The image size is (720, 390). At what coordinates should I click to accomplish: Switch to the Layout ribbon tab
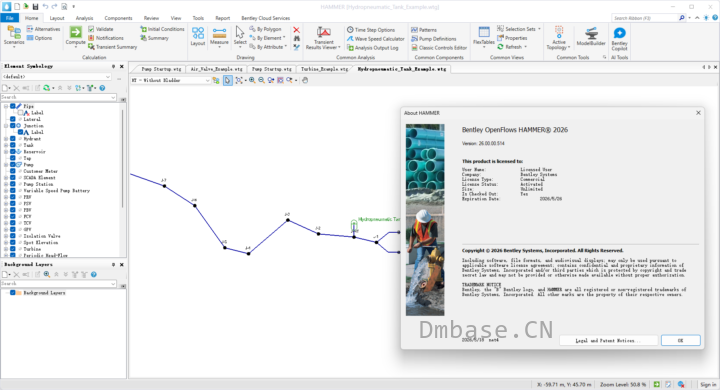click(57, 18)
